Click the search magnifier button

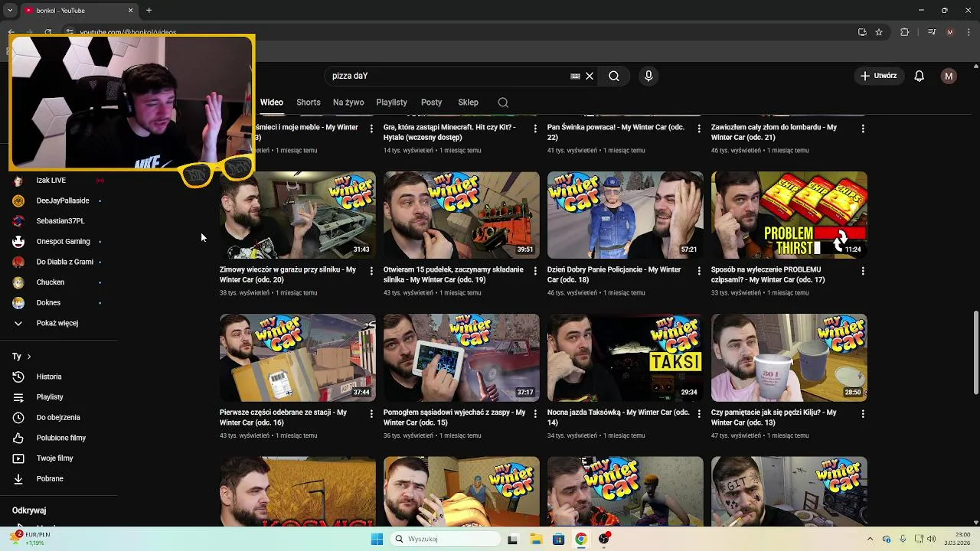click(x=614, y=76)
